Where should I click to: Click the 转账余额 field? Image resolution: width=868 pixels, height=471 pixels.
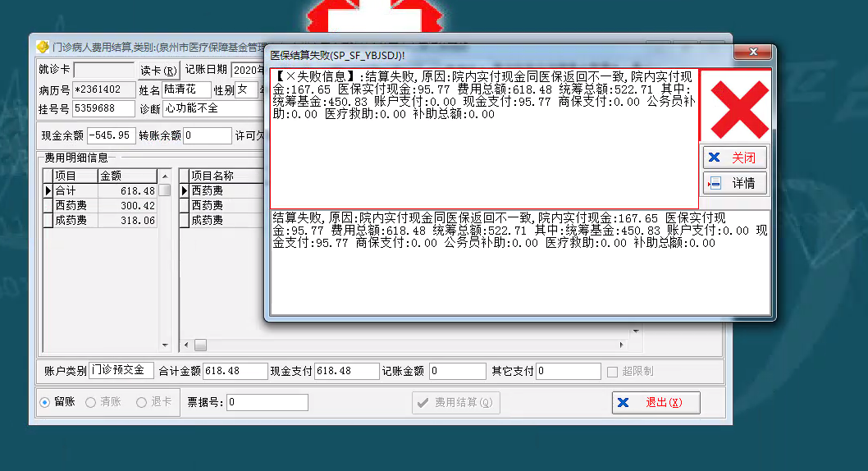(x=207, y=135)
